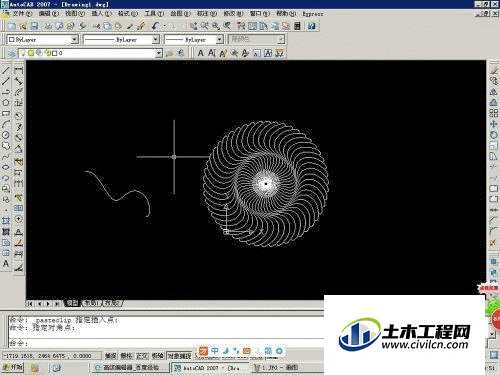This screenshot has height=375, width=500.
Task: Select the Array tool in Modify toolbar
Action: point(494,113)
